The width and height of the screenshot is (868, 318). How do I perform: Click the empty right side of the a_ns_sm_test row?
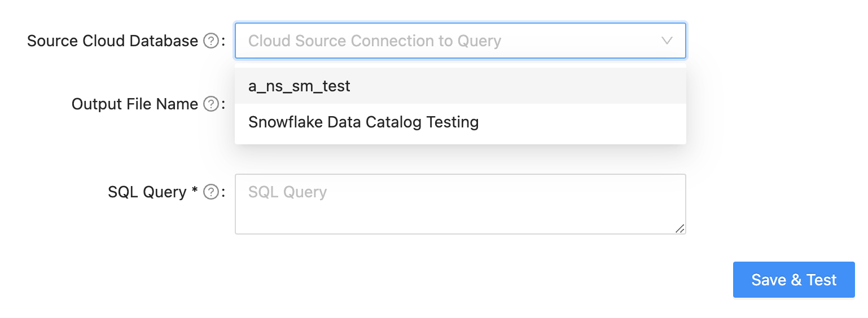[x=564, y=86]
